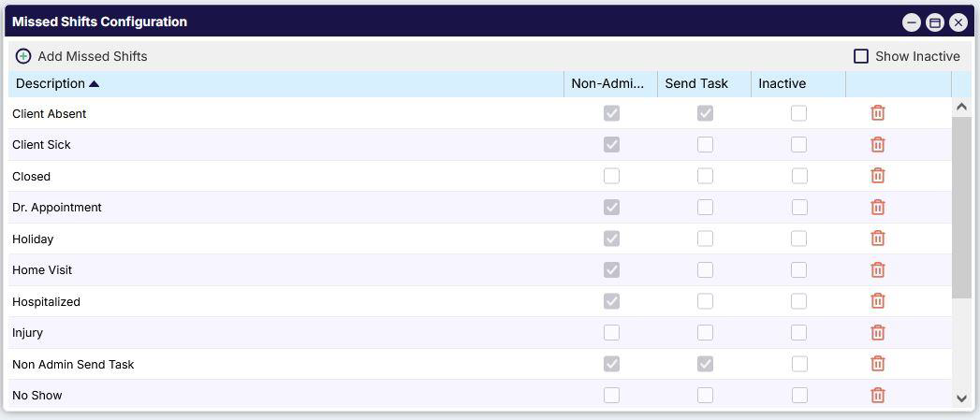
Task: Remove the Closed missed shift
Action: point(877,176)
